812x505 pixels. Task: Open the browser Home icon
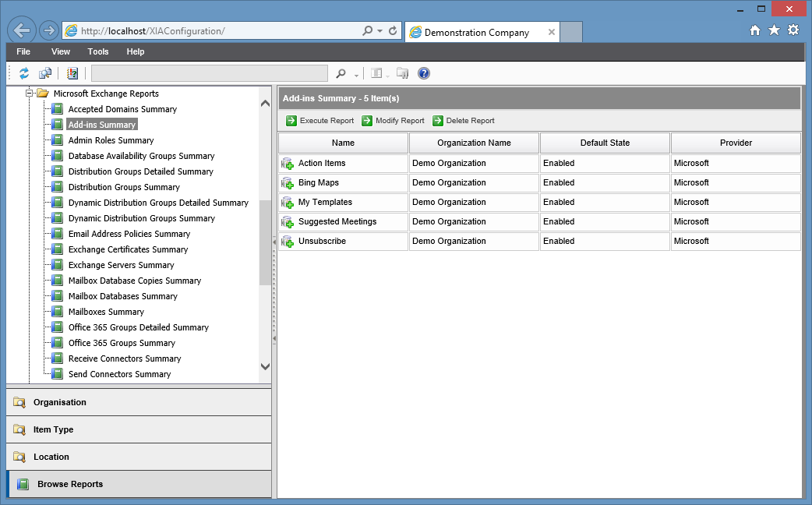[755, 30]
